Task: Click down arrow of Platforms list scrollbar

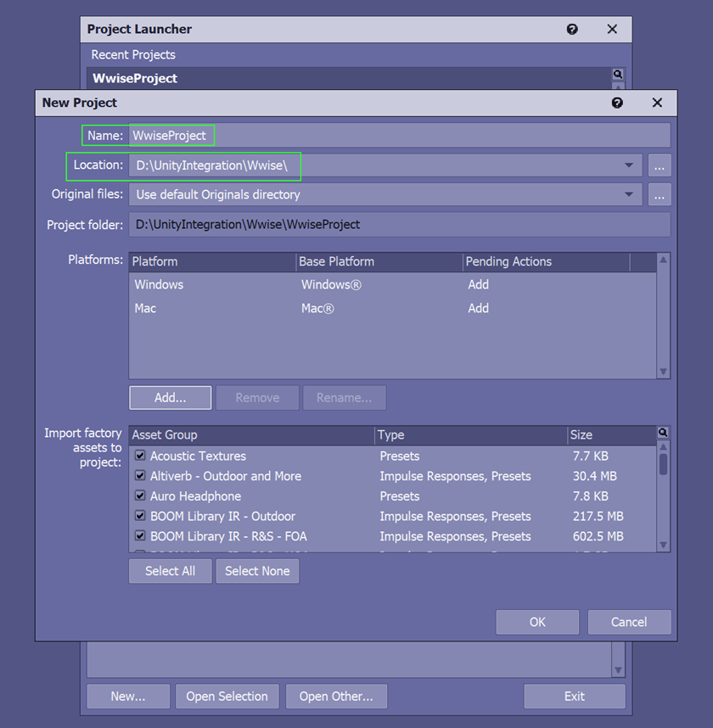Action: pos(663,372)
